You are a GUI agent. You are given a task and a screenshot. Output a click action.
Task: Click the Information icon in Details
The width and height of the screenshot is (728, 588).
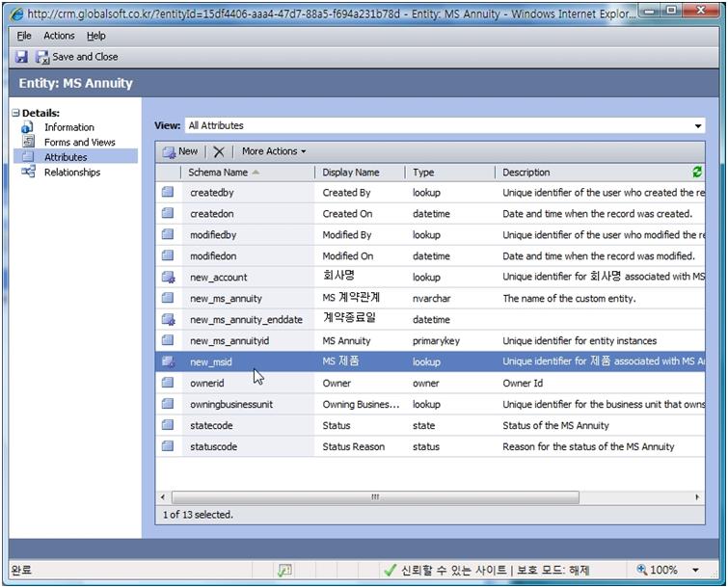pyautogui.click(x=27, y=126)
